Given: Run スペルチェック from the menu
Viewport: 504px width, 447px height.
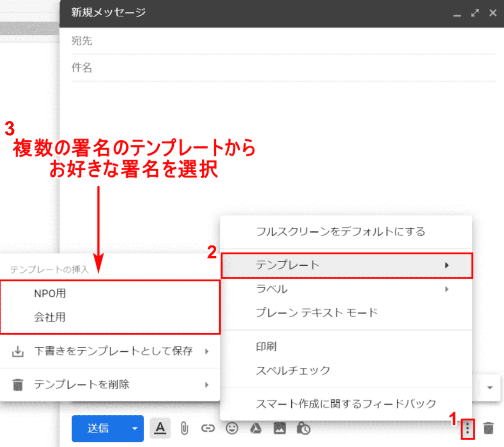Looking at the screenshot, I should [x=346, y=370].
